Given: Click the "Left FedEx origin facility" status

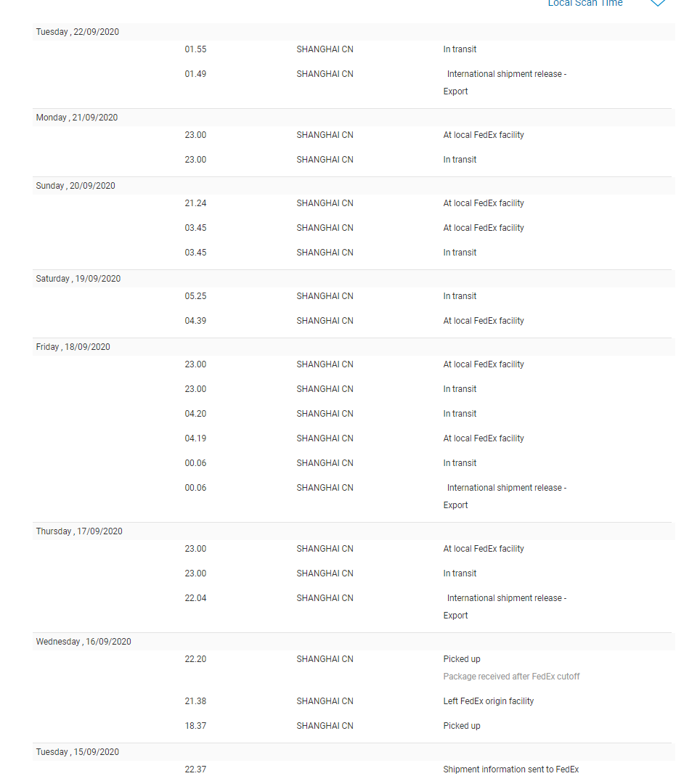Looking at the screenshot, I should (x=488, y=701).
